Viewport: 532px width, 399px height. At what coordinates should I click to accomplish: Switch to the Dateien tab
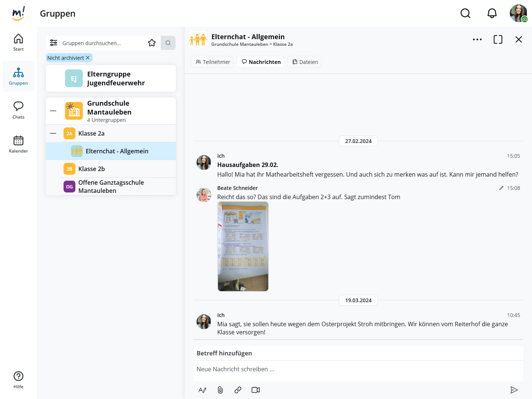coord(305,62)
